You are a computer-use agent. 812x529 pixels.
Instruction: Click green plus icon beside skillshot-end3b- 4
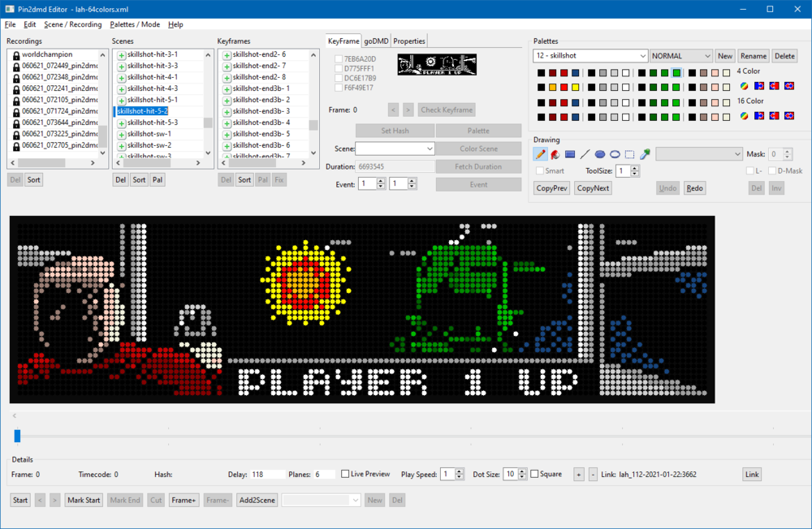point(227,123)
